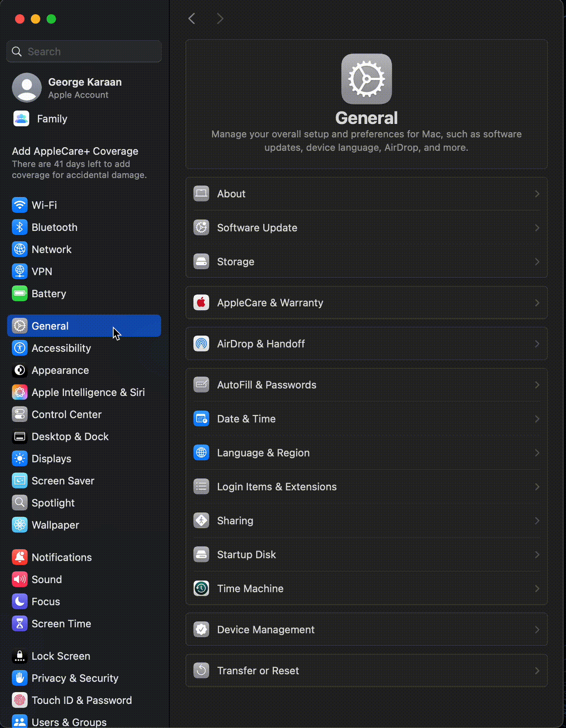Image resolution: width=566 pixels, height=728 pixels.
Task: Click the Spotlight magnifier icon
Action: coord(19,503)
